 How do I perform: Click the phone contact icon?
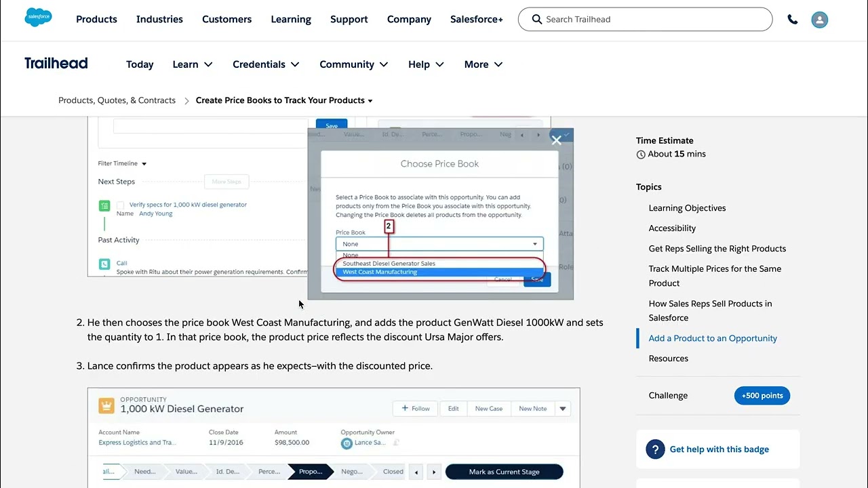[x=792, y=20]
